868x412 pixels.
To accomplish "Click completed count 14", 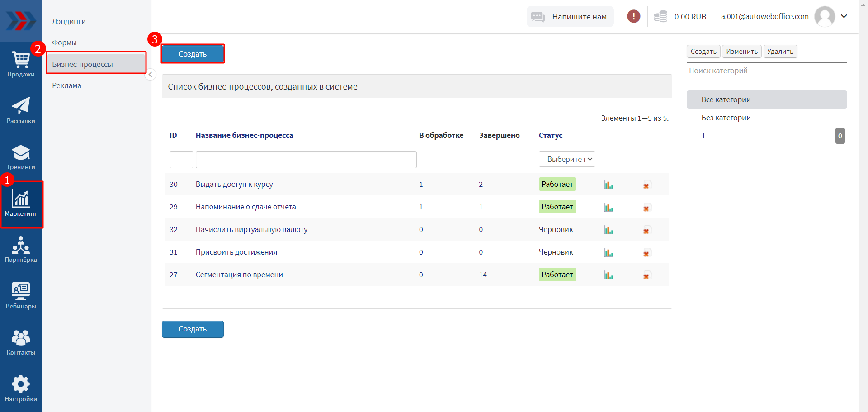I will pyautogui.click(x=483, y=275).
